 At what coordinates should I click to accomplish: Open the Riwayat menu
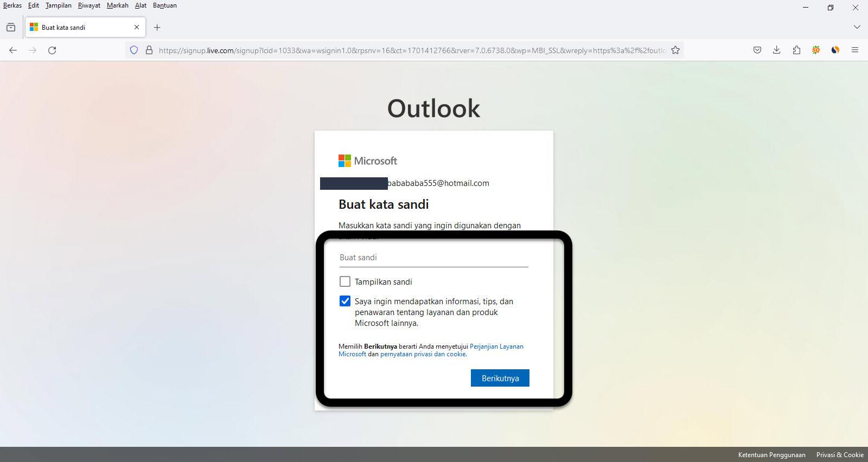coord(89,5)
